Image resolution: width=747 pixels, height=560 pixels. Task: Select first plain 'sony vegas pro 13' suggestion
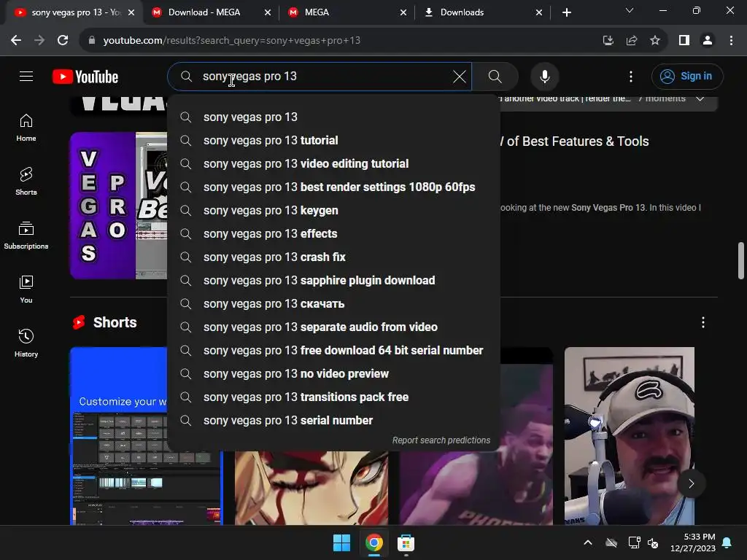(x=333, y=117)
